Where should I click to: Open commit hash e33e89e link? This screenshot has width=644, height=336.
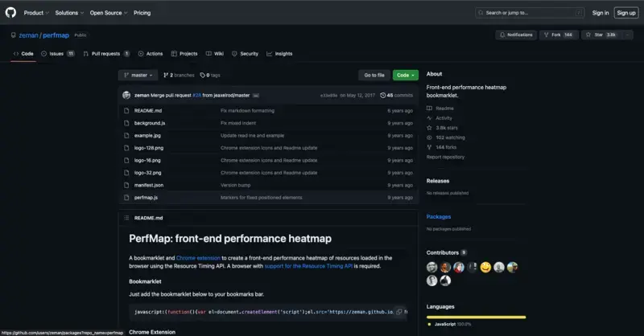328,95
